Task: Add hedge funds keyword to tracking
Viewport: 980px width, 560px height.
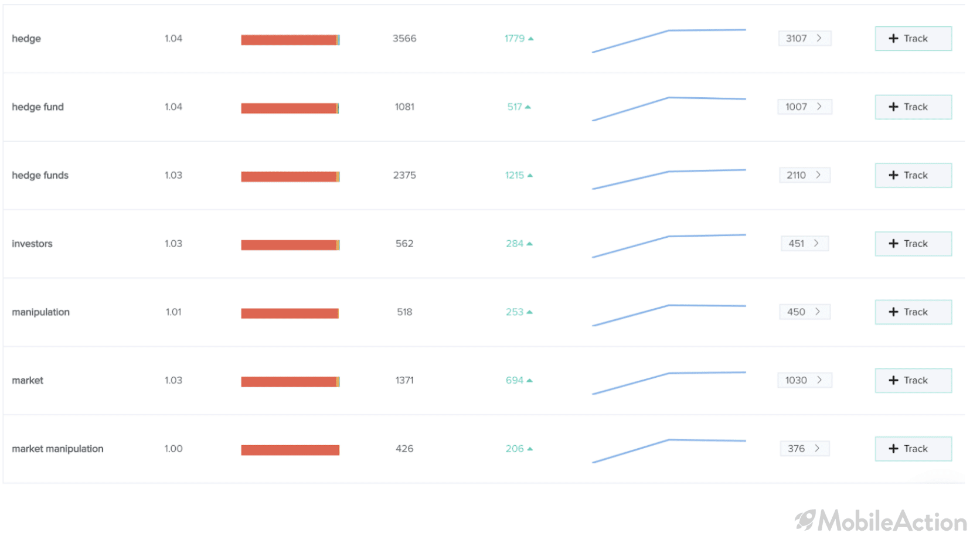Action: coord(913,175)
